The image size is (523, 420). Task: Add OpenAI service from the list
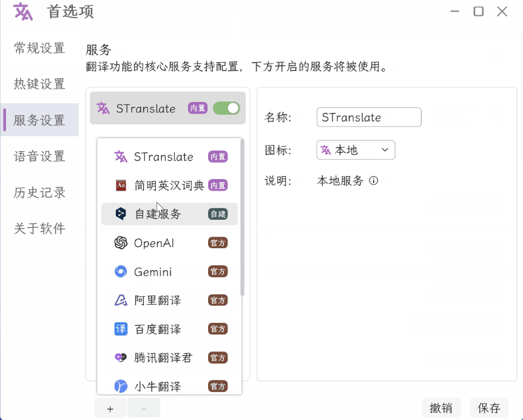pos(169,243)
